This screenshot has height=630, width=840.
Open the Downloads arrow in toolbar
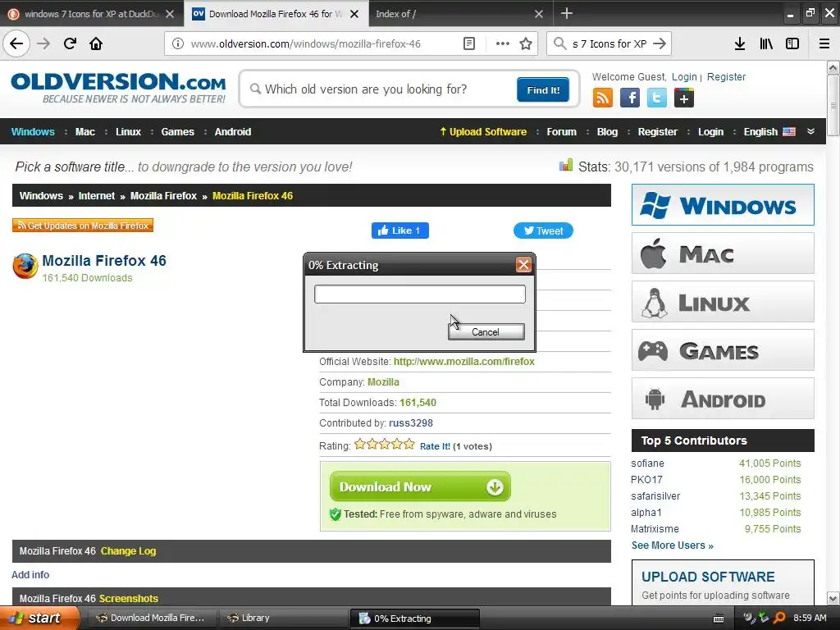pyautogui.click(x=740, y=44)
